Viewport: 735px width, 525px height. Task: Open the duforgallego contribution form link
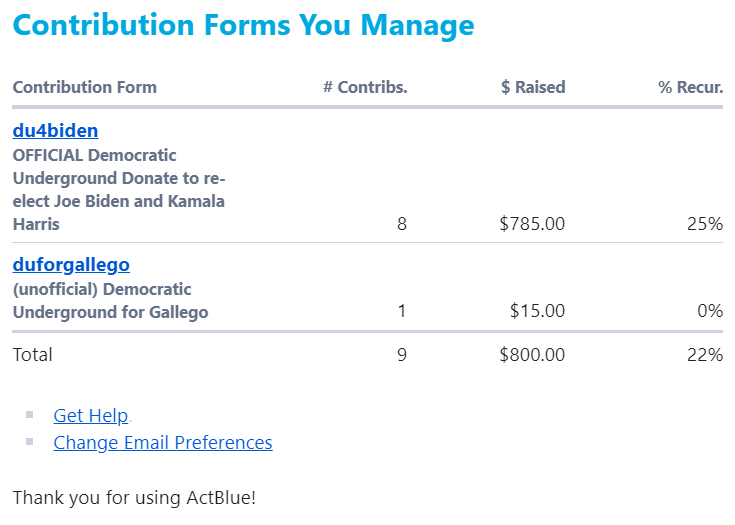[71, 265]
